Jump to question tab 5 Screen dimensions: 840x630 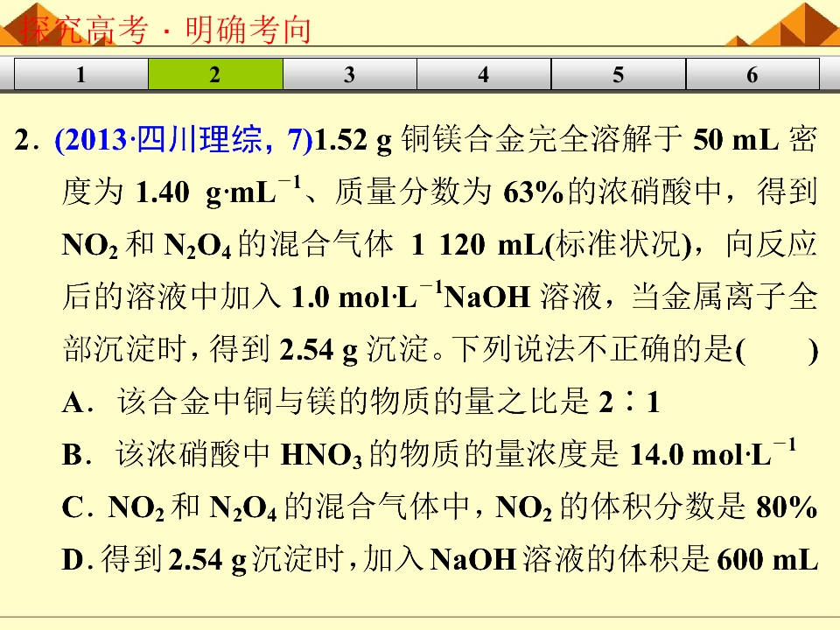[619, 73]
